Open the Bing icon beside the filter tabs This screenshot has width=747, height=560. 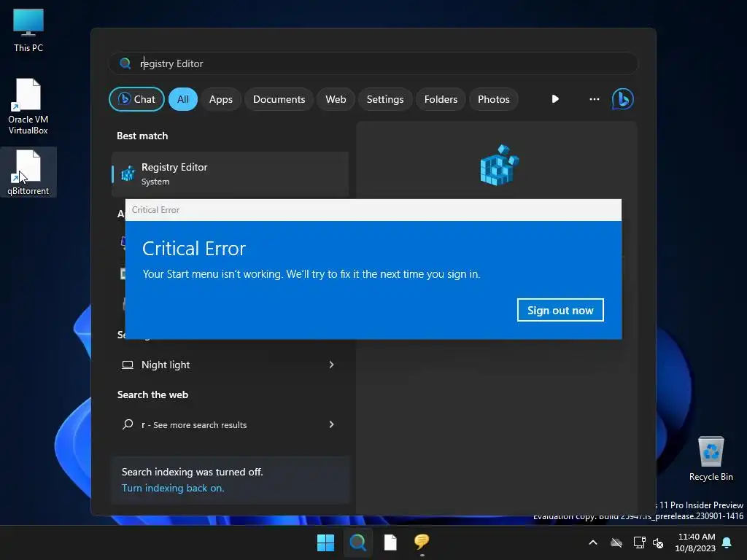pos(623,99)
